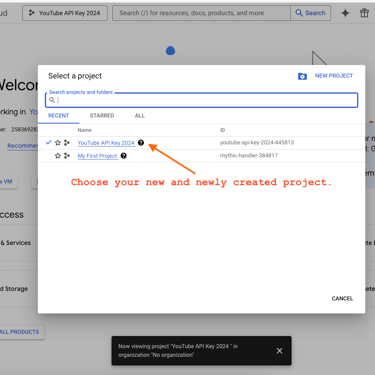
Task: Click the youtube-api-key-2024-445813 ID text
Action: [257, 143]
